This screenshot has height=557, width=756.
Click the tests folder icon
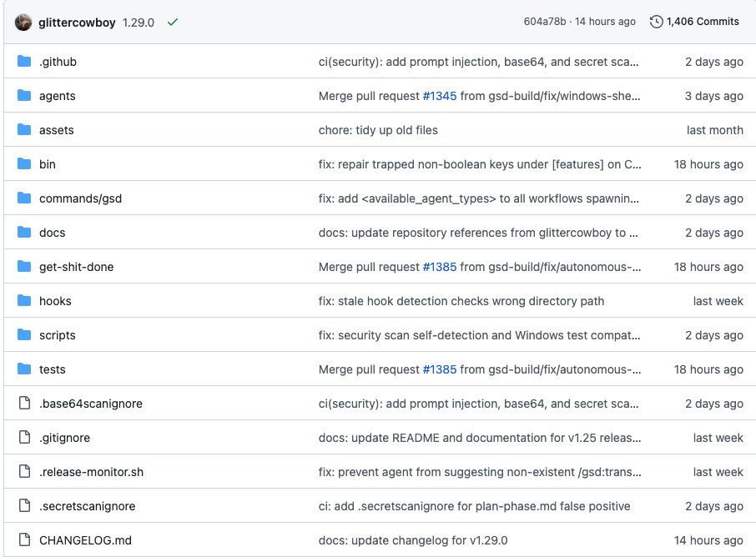coord(24,369)
